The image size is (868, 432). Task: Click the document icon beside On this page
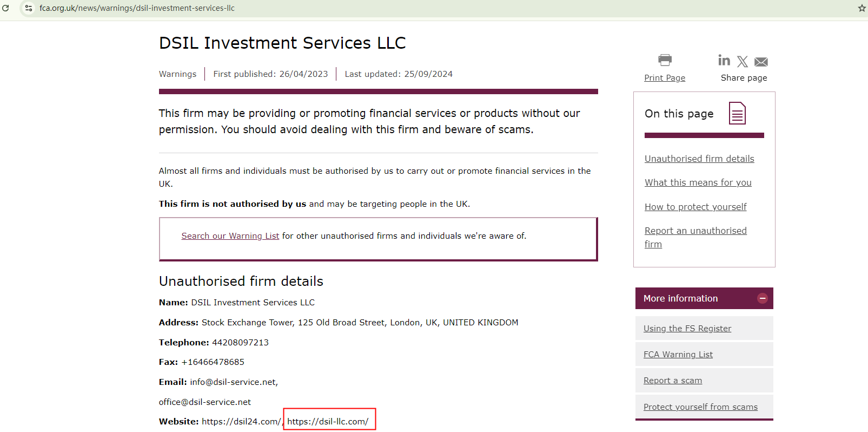click(737, 113)
